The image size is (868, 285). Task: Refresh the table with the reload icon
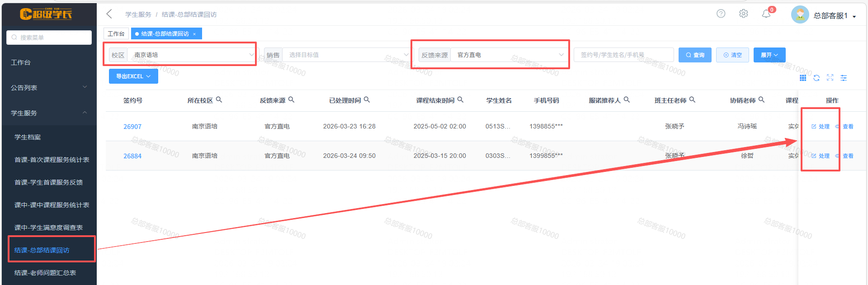[x=816, y=78]
